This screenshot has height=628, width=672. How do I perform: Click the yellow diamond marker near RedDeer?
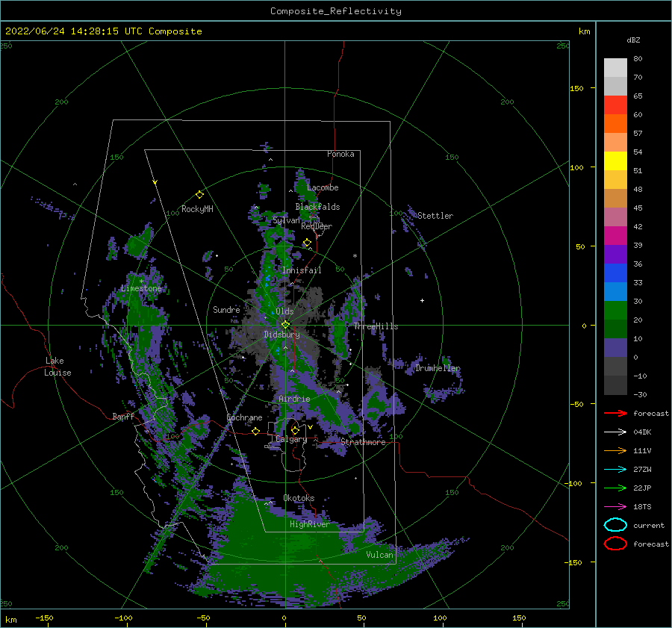307,243
